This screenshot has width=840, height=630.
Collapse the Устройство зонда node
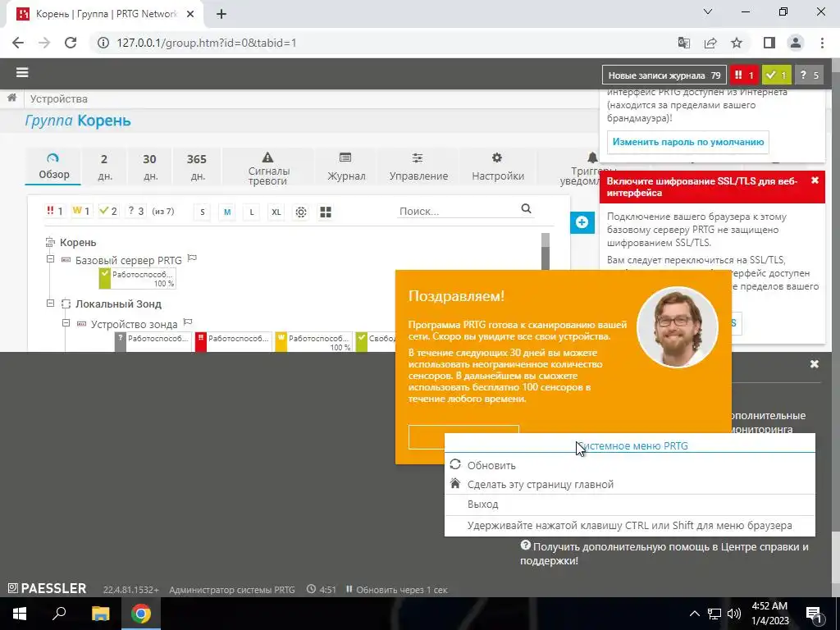coord(66,323)
